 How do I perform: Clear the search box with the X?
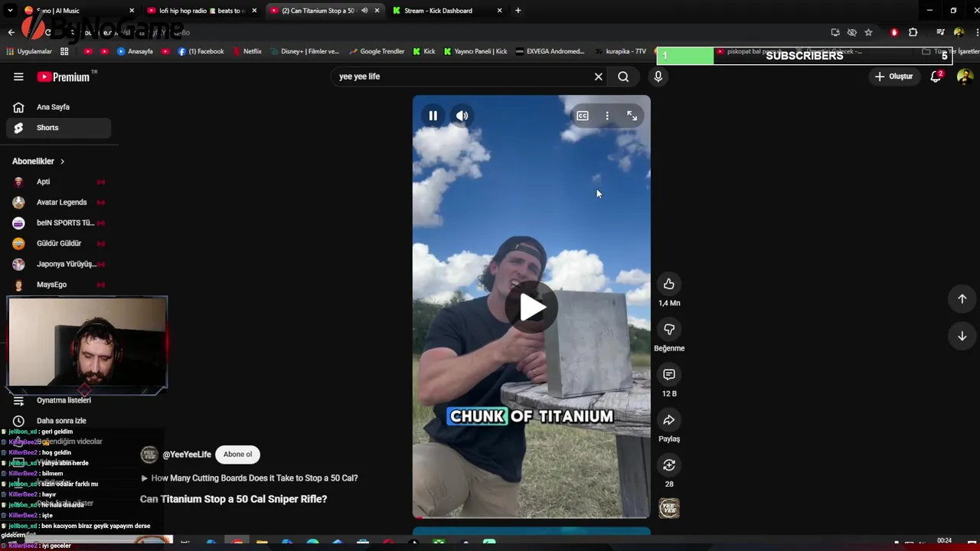point(599,77)
